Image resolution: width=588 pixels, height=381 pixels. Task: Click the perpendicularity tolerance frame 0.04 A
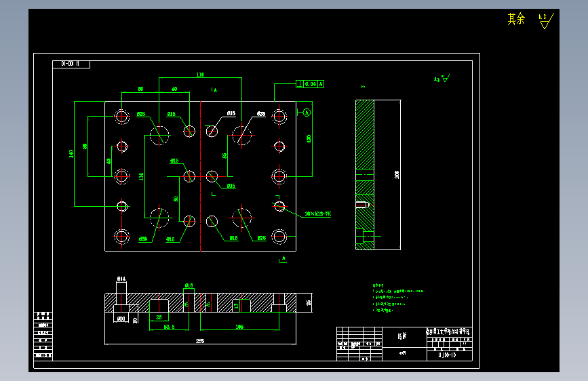click(x=310, y=84)
